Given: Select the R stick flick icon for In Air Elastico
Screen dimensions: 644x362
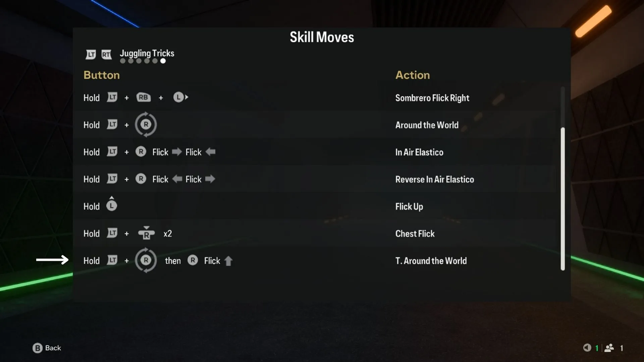Looking at the screenshot, I should coord(141,152).
